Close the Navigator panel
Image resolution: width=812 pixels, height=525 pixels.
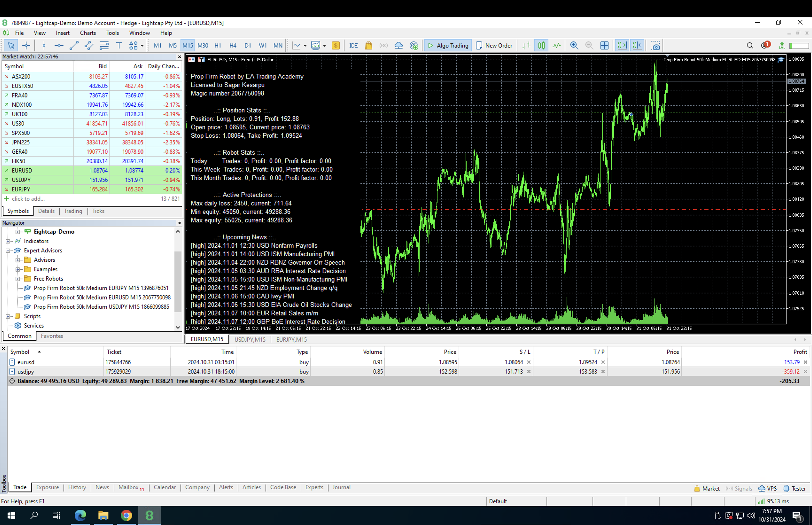(180, 223)
